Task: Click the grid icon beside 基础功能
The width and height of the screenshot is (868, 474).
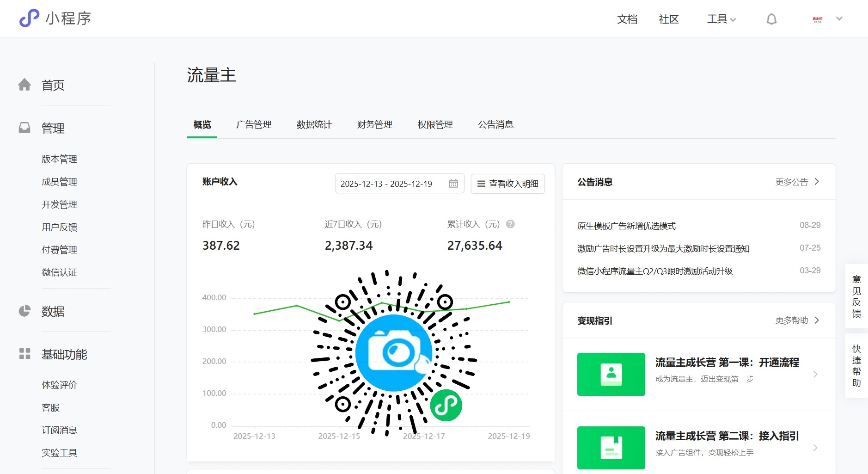Action: pyautogui.click(x=24, y=354)
